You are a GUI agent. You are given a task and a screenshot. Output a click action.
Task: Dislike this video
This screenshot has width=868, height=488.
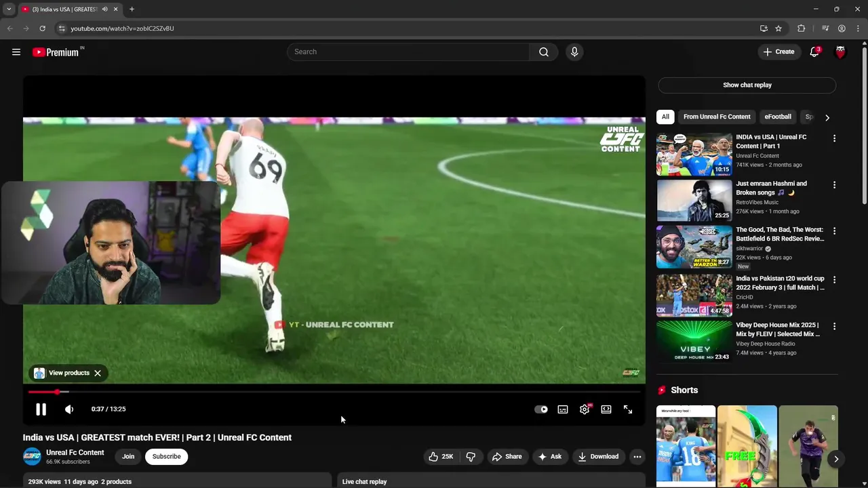click(471, 457)
